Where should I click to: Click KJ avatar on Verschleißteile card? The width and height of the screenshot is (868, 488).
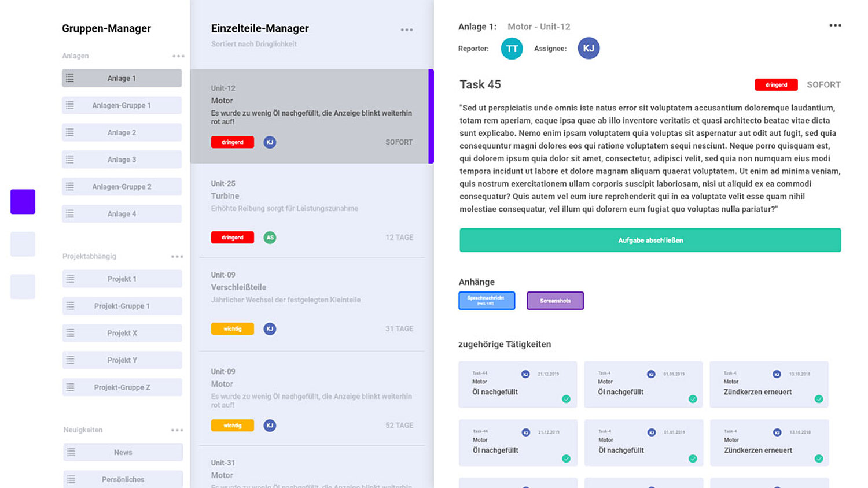(x=270, y=329)
